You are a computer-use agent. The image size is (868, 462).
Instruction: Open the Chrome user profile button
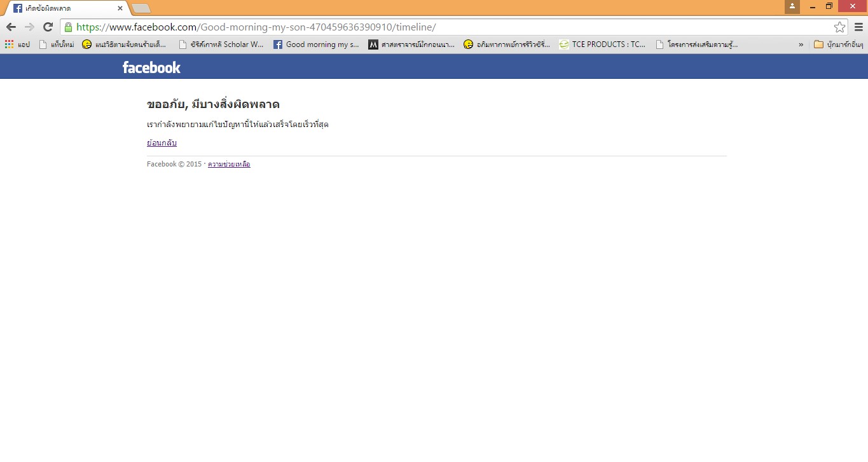coord(792,6)
